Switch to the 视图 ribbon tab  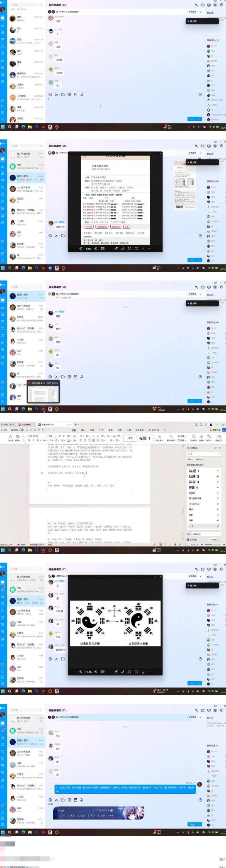[120, 430]
